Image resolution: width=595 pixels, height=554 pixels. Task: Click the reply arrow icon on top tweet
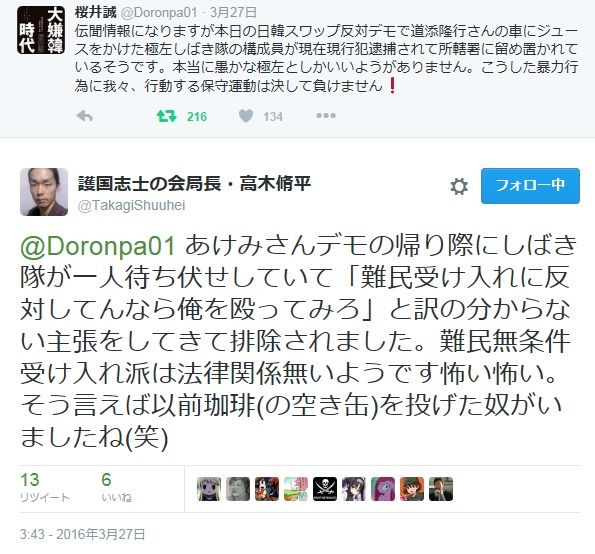pos(85,116)
